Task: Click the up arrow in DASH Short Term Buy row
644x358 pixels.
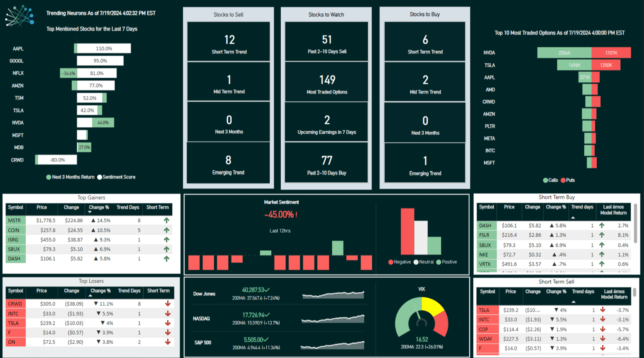Action: (601, 225)
